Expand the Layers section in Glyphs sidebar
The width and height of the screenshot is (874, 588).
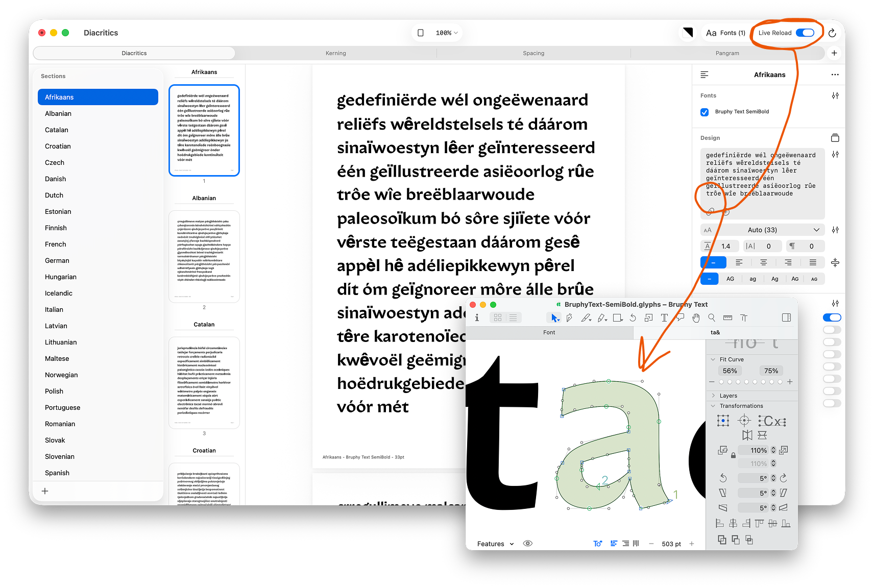coord(728,396)
